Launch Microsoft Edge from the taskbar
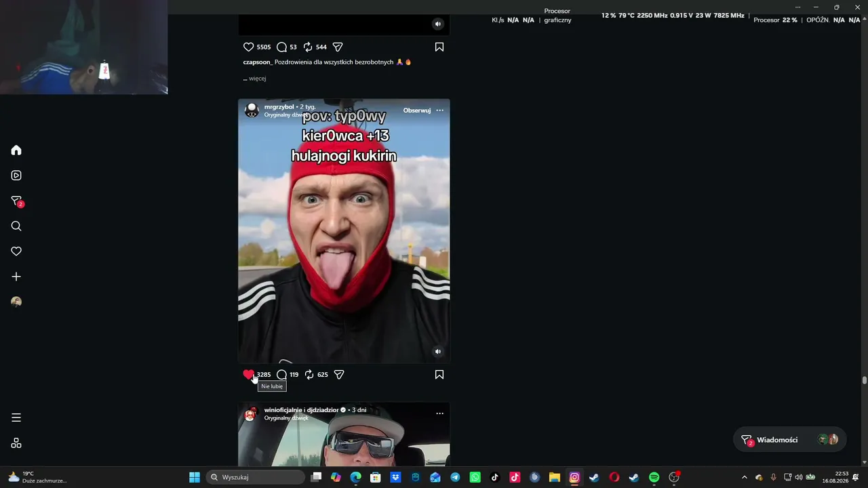 point(356,477)
